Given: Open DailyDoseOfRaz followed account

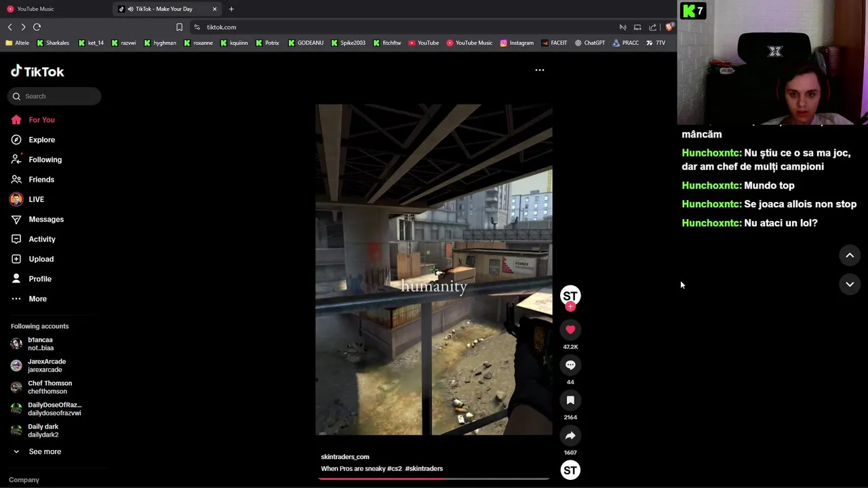Looking at the screenshot, I should (x=46, y=409).
